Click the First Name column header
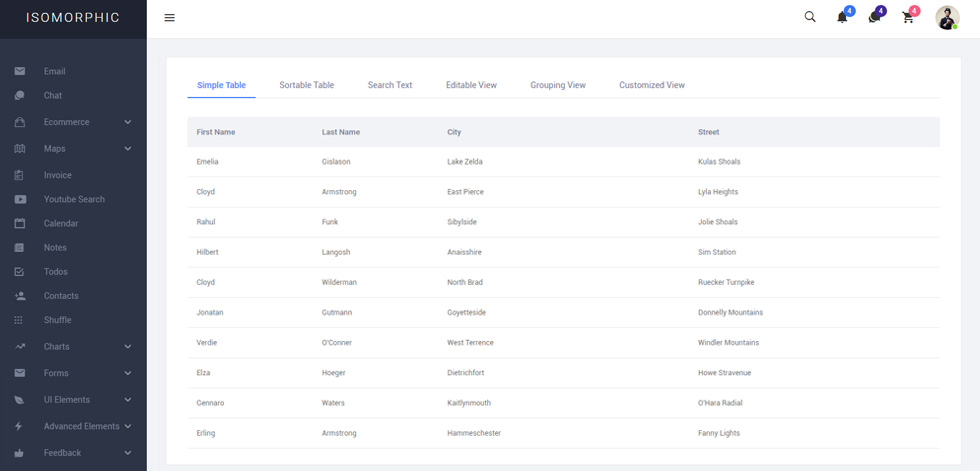This screenshot has height=471, width=980. [x=216, y=132]
